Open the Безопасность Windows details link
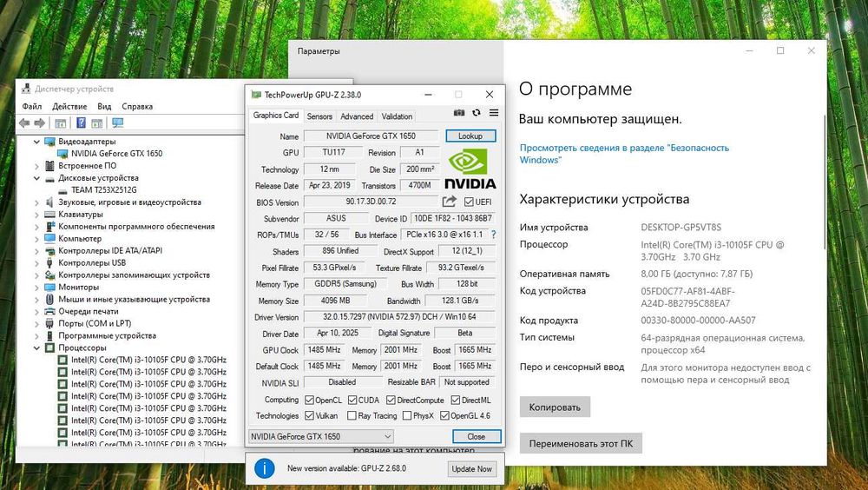 624,154
